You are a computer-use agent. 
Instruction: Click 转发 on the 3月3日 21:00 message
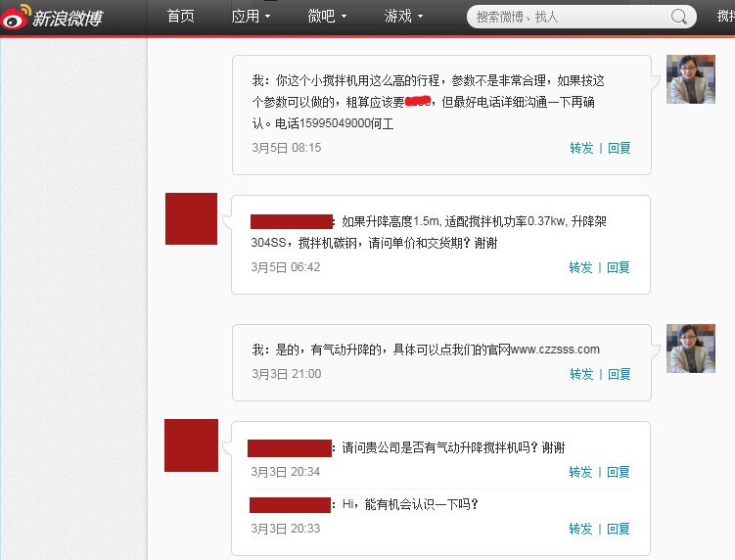pyautogui.click(x=581, y=374)
